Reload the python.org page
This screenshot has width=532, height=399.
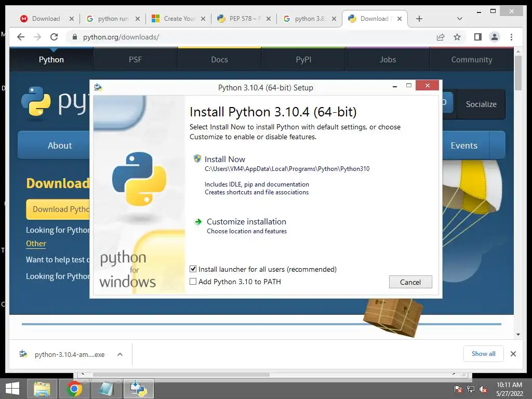click(54, 37)
